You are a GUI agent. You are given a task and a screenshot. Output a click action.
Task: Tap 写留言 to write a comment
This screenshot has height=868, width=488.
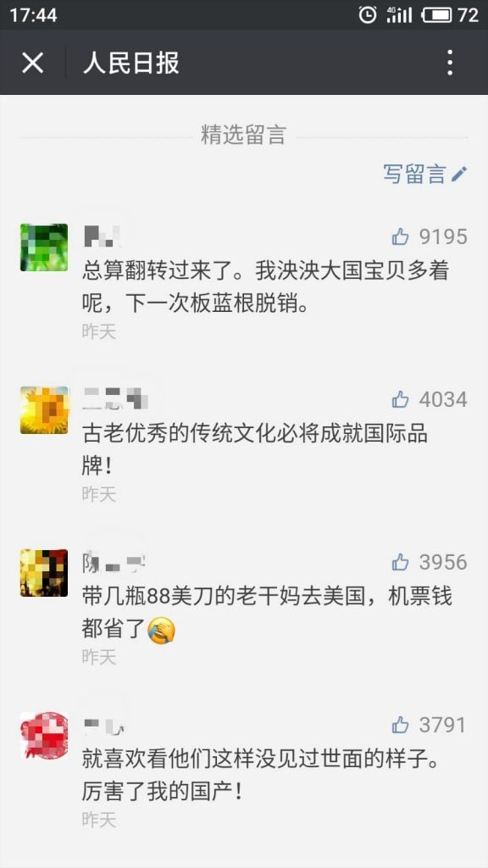coord(414,174)
